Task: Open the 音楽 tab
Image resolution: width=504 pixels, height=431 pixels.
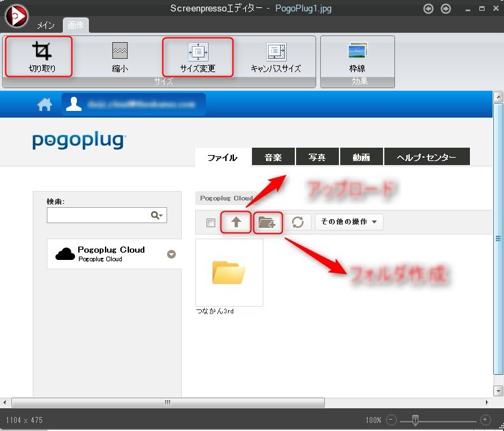Action: [273, 157]
